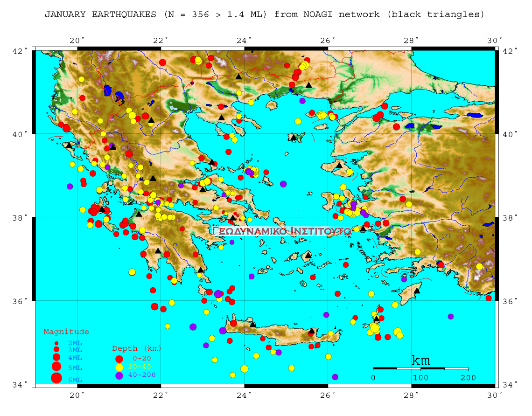
Task: Select the 3ML magnitude legend circle
Action: 56,349
